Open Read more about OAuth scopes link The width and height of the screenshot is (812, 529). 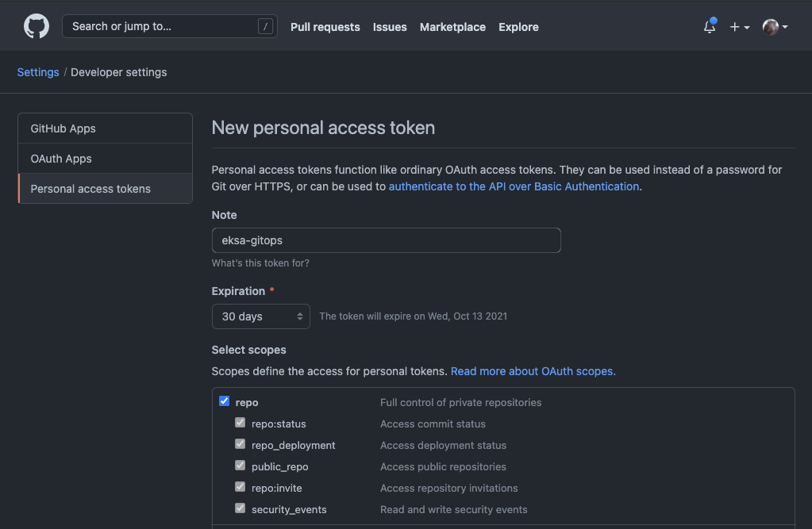(x=533, y=371)
